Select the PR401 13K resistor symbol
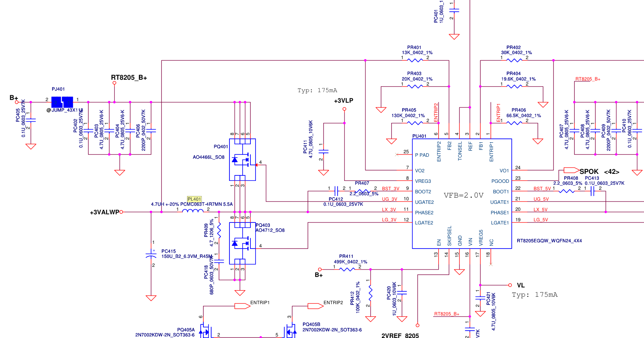Viewport: 644px width, 338px height. coord(415,60)
